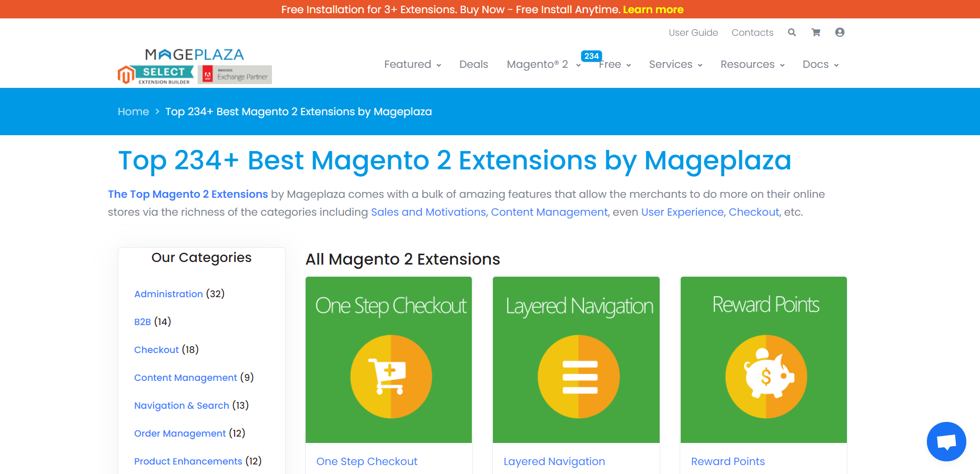Open the Docs menu item

(x=815, y=64)
